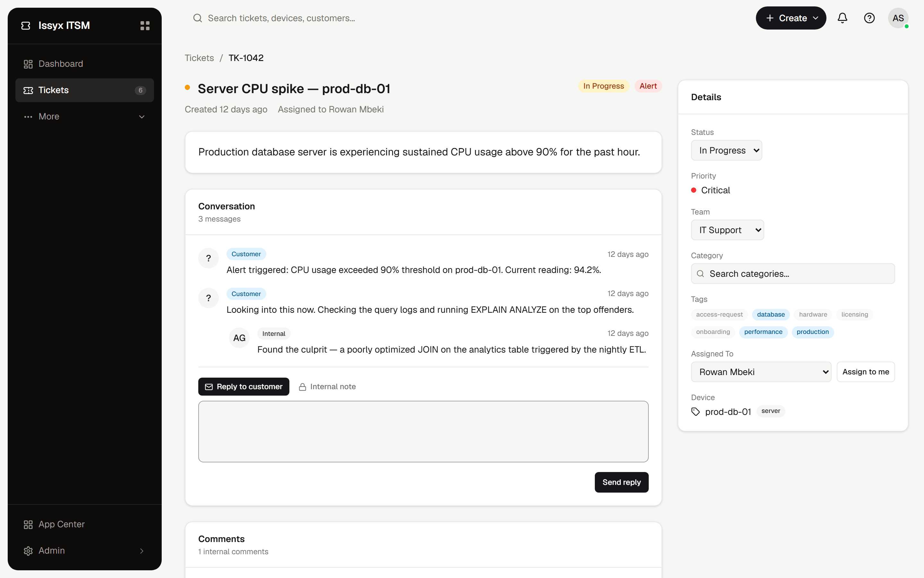924x578 pixels.
Task: Click the prod-db-01 device tag icon
Action: (x=696, y=411)
